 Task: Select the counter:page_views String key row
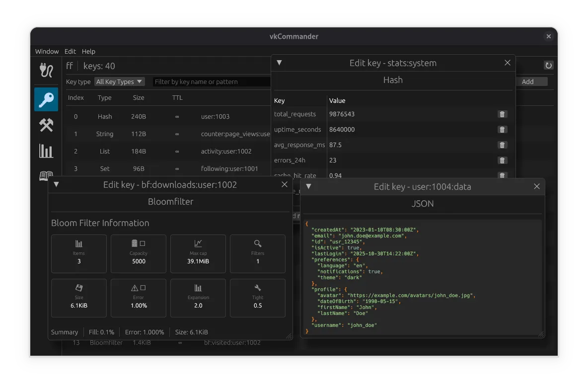pos(168,134)
